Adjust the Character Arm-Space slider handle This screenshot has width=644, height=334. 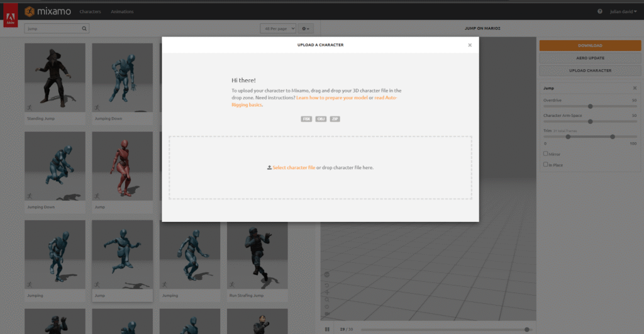pyautogui.click(x=590, y=121)
